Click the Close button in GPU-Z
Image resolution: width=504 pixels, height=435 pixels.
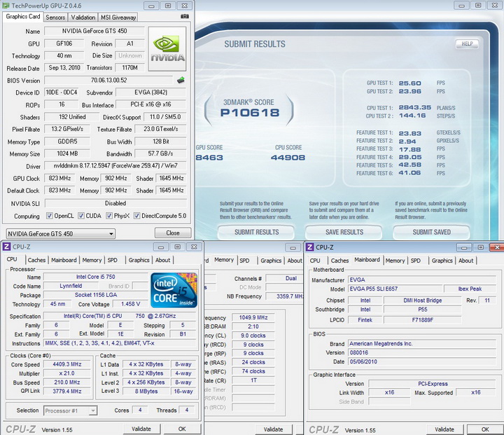click(x=173, y=233)
